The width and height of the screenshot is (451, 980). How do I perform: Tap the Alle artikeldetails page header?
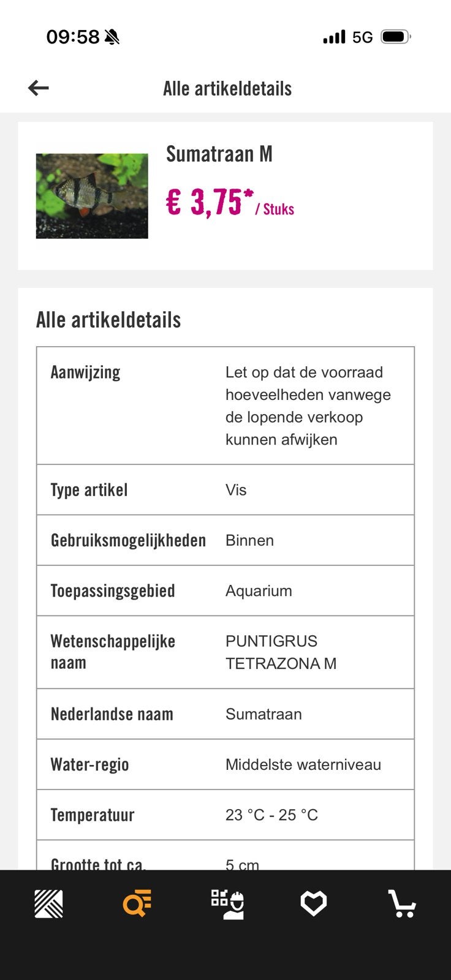227,88
